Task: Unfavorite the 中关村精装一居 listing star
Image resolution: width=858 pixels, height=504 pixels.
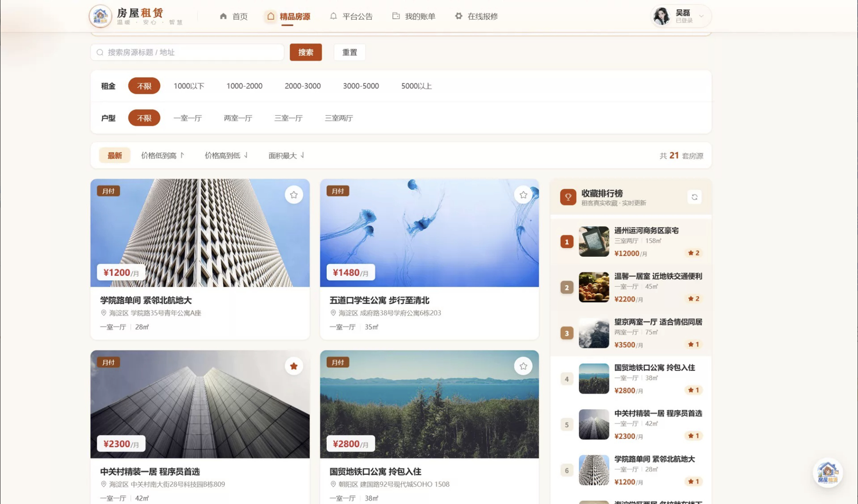Action: (294, 366)
